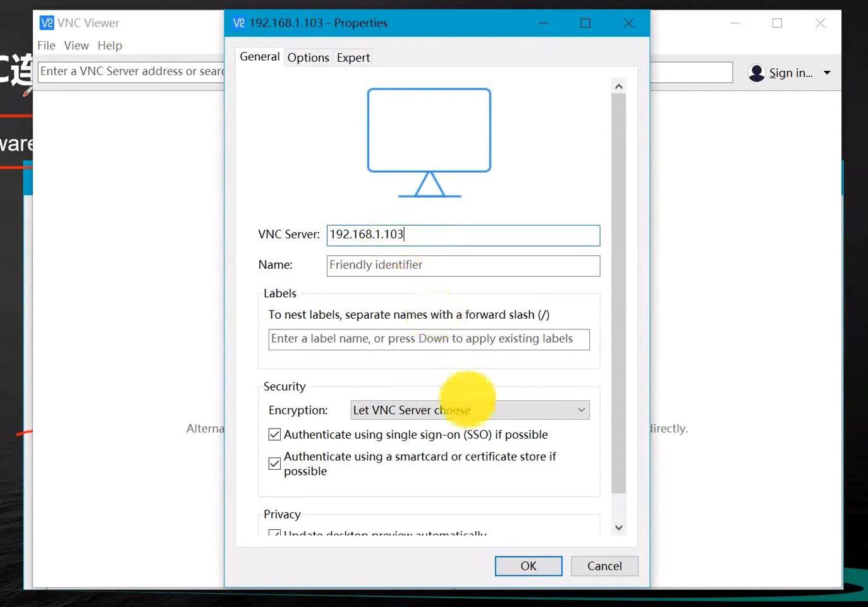Maximize the VNC Viewer main window
The height and width of the screenshot is (607, 868).
click(x=778, y=23)
